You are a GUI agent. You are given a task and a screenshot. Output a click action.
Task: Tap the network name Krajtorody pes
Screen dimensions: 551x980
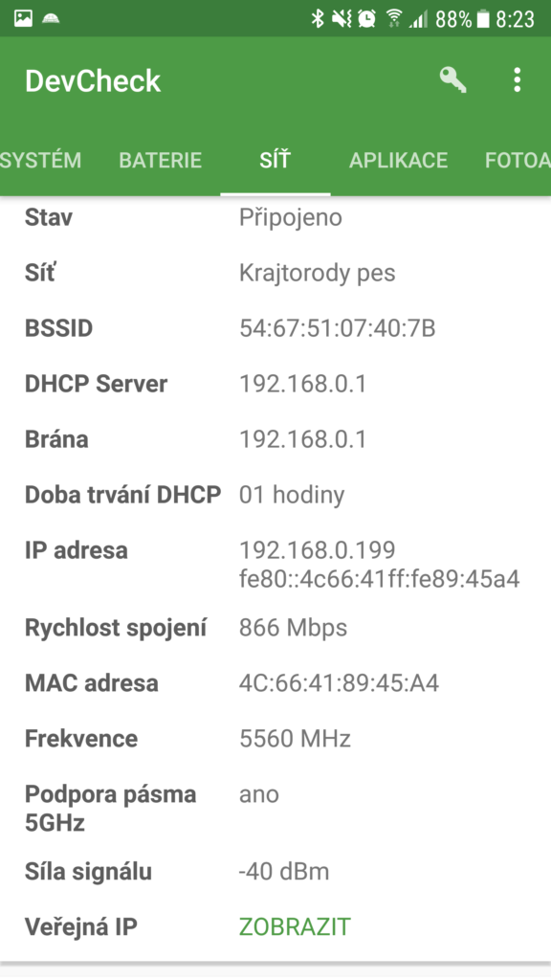click(x=318, y=273)
